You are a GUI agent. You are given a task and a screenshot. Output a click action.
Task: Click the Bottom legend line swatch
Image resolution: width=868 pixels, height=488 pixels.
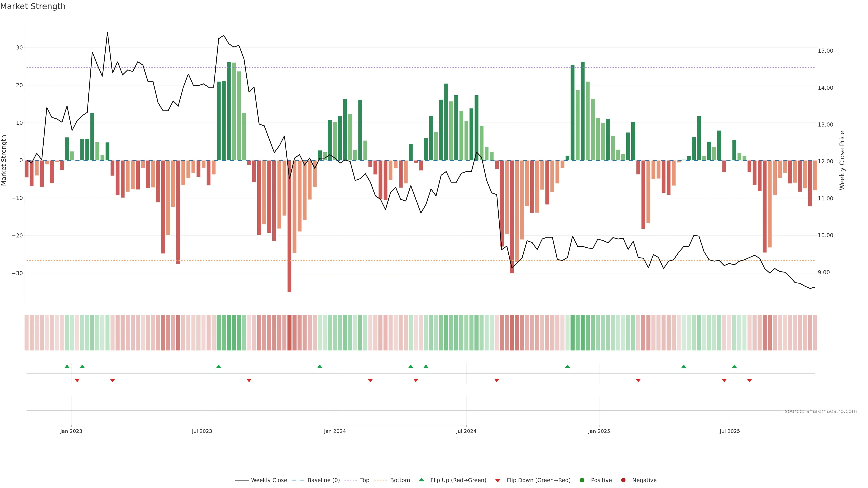point(380,480)
